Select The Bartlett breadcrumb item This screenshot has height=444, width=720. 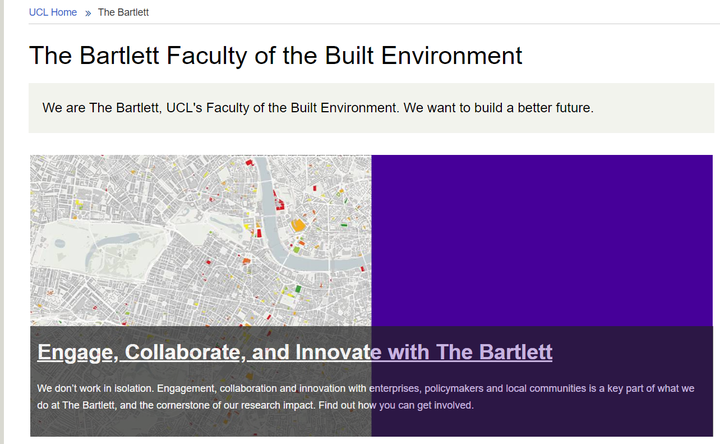tap(123, 12)
